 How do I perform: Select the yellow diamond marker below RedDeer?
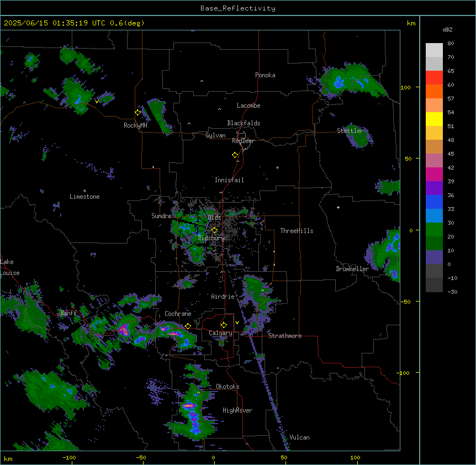[x=235, y=155]
